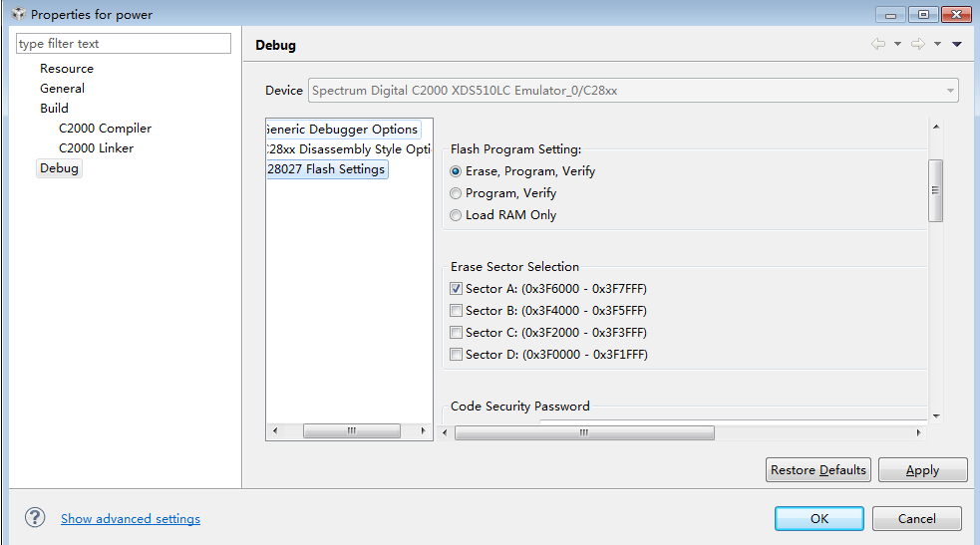Click the Restore Defaults button
Viewport: 980px width, 545px height.
(x=818, y=469)
